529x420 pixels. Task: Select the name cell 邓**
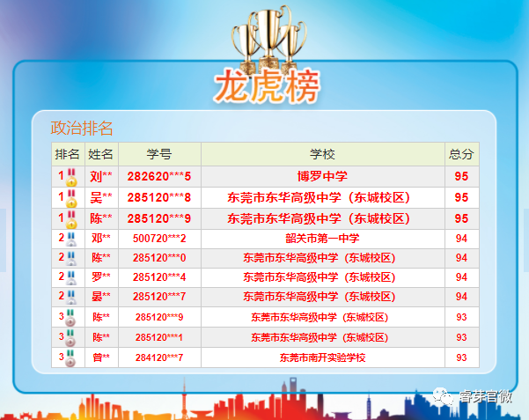(101, 239)
